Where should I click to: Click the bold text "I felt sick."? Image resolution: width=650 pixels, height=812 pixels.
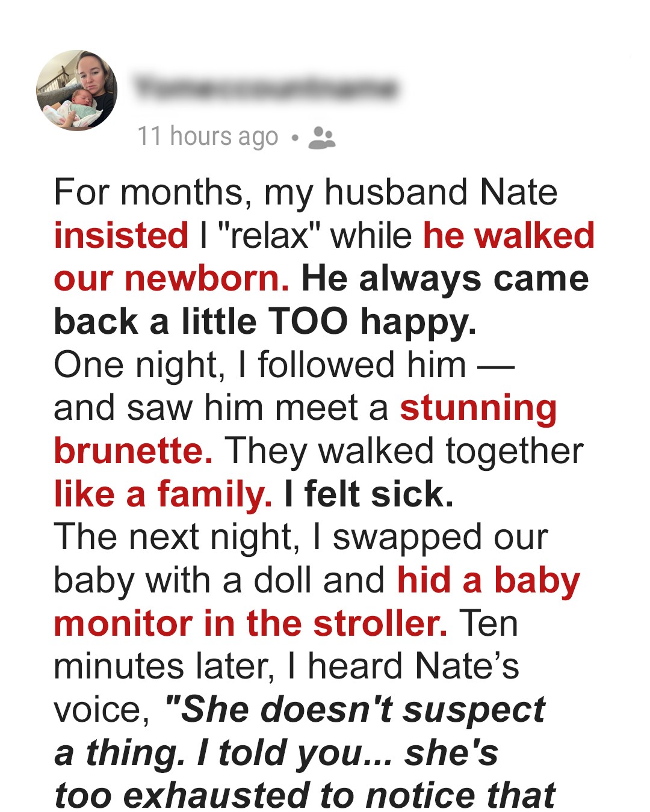(369, 494)
